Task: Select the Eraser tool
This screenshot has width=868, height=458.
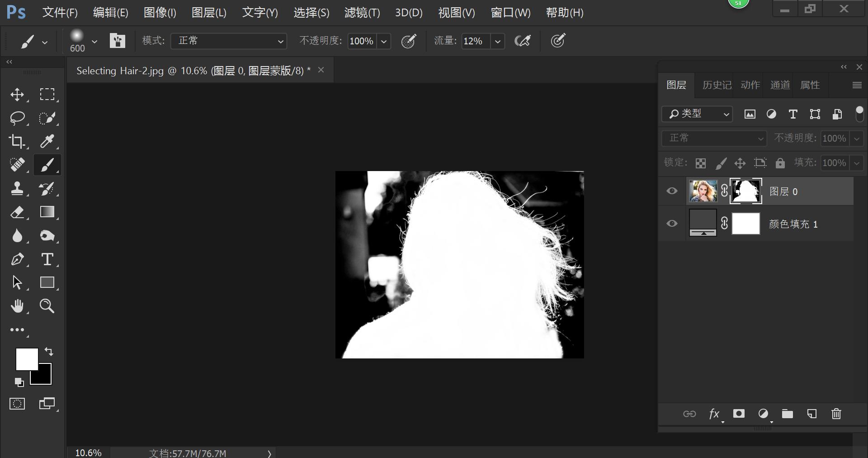Action: click(18, 212)
